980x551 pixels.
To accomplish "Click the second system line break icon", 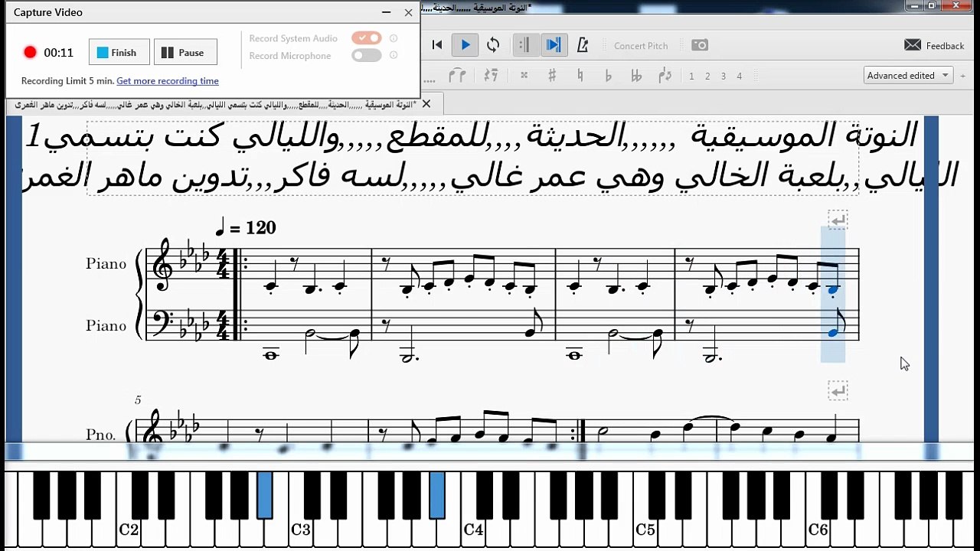I will (838, 391).
